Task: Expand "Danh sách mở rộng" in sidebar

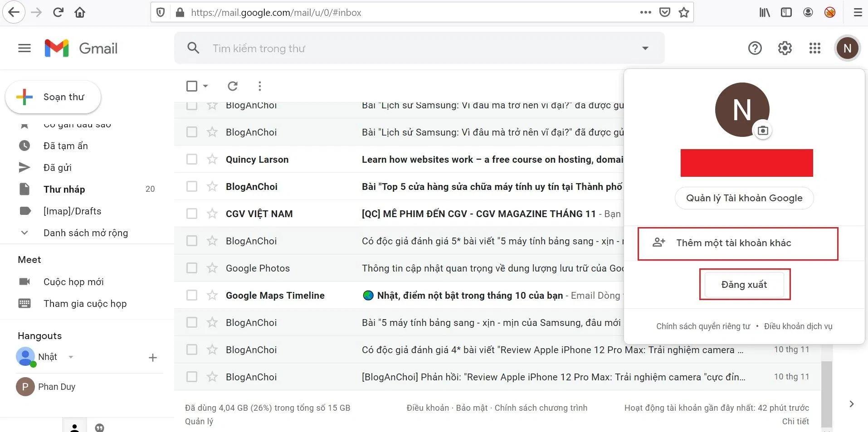Action: (x=85, y=233)
